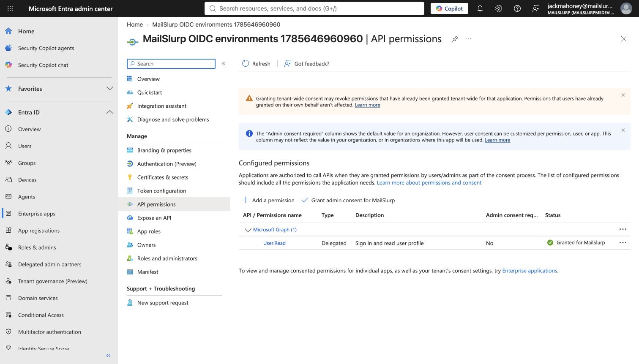Collapse the left sidebar double-chevron
639x364 pixels.
click(x=108, y=356)
